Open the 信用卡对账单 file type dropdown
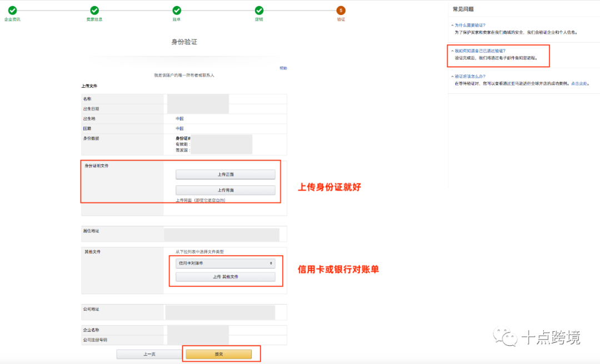Viewport: 600px width, 364px height. click(226, 263)
